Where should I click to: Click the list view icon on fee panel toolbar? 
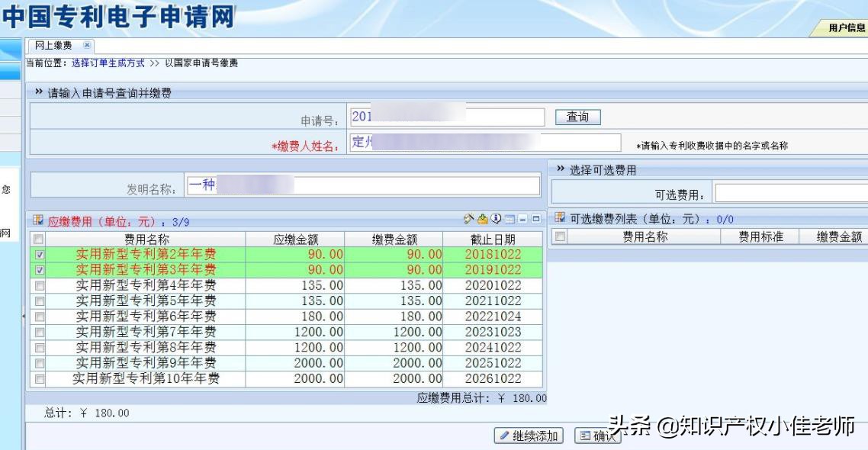coord(510,217)
